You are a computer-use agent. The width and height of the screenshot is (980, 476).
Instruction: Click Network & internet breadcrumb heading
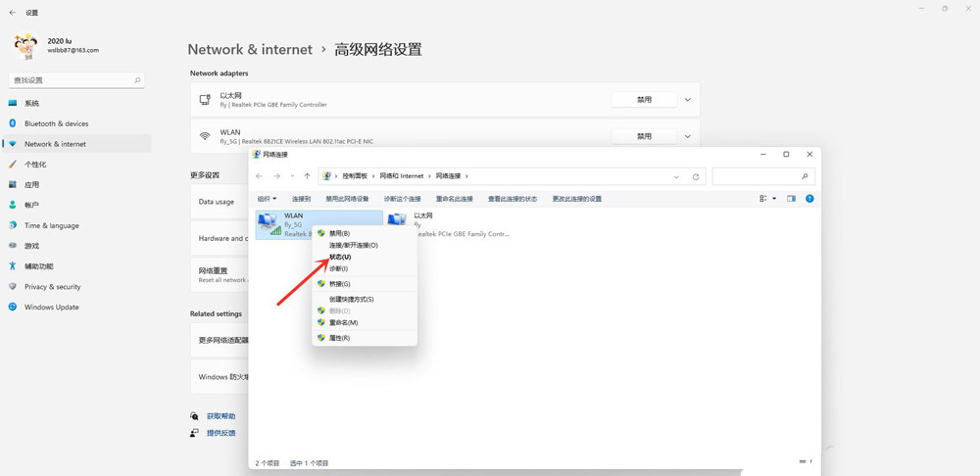(x=250, y=49)
